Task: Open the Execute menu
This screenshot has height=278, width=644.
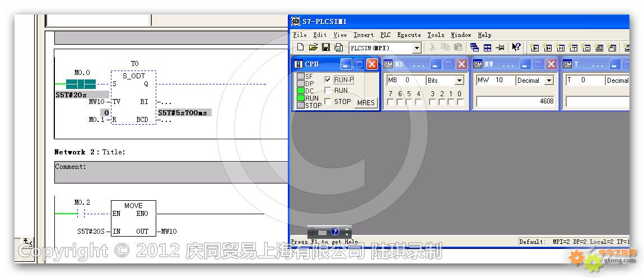Action: (x=409, y=35)
